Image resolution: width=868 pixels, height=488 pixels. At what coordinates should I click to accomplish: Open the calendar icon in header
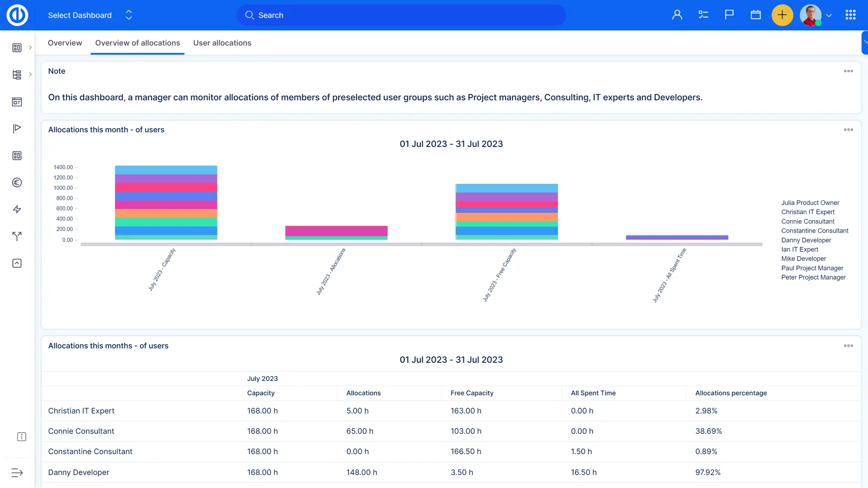pyautogui.click(x=755, y=15)
